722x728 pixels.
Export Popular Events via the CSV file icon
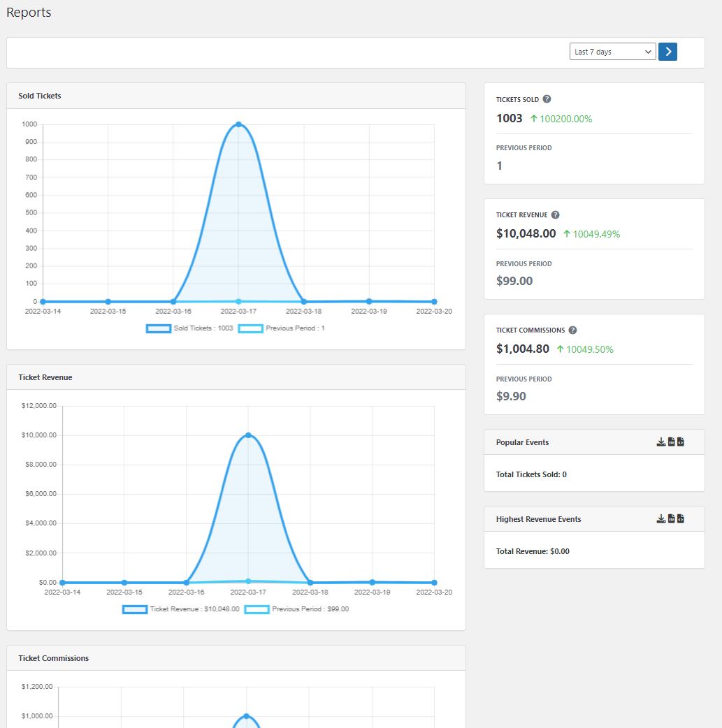pyautogui.click(x=672, y=442)
